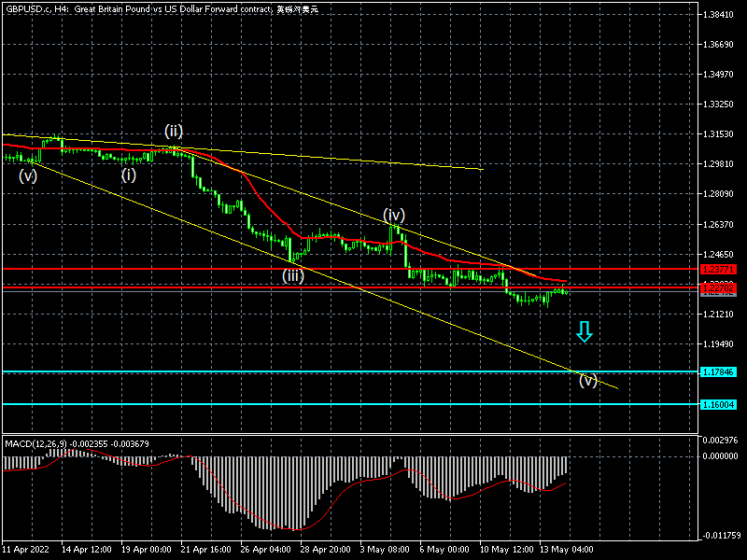
Task: Select the leftmost wave (v) label
Action: (x=28, y=175)
